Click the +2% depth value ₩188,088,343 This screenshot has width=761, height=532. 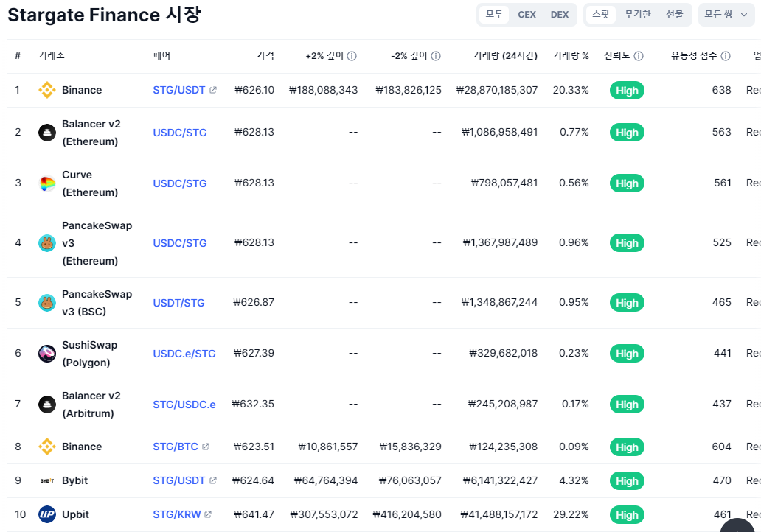point(323,90)
